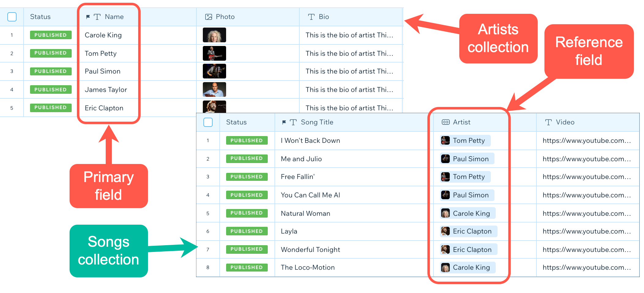Viewport: 644px width, 293px height.
Task: Toggle the select-all checkbox in the Artists table
Action: [12, 17]
